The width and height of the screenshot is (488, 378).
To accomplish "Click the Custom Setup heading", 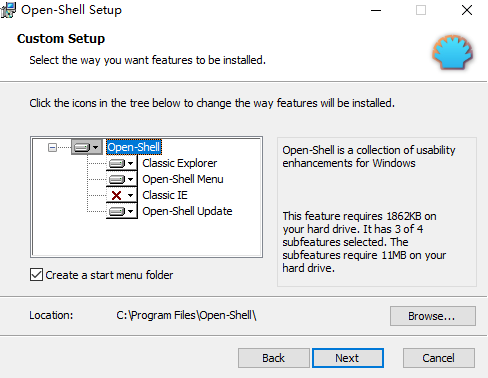I will coord(61,39).
